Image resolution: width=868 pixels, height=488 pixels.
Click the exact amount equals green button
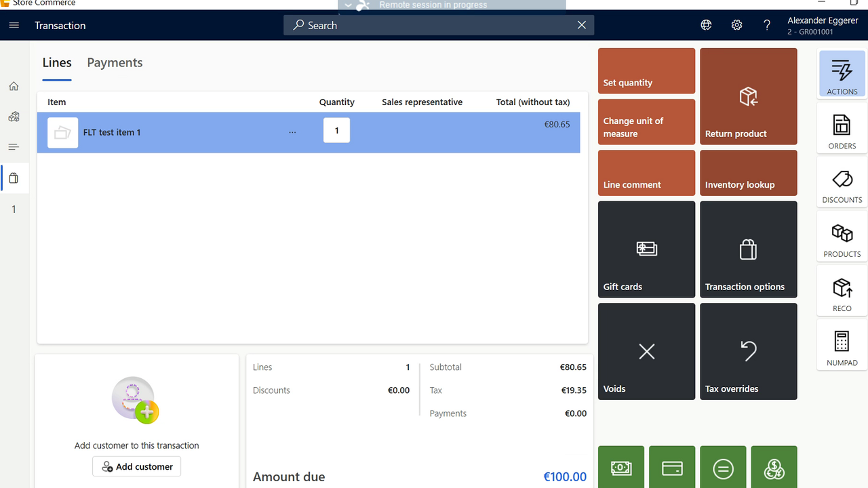(723, 467)
